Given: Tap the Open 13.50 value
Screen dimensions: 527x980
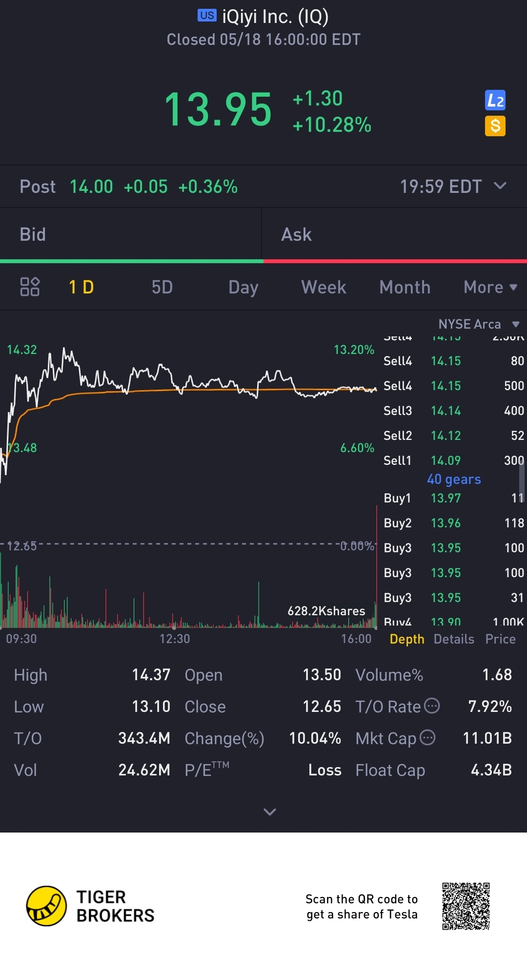Looking at the screenshot, I should [322, 675].
